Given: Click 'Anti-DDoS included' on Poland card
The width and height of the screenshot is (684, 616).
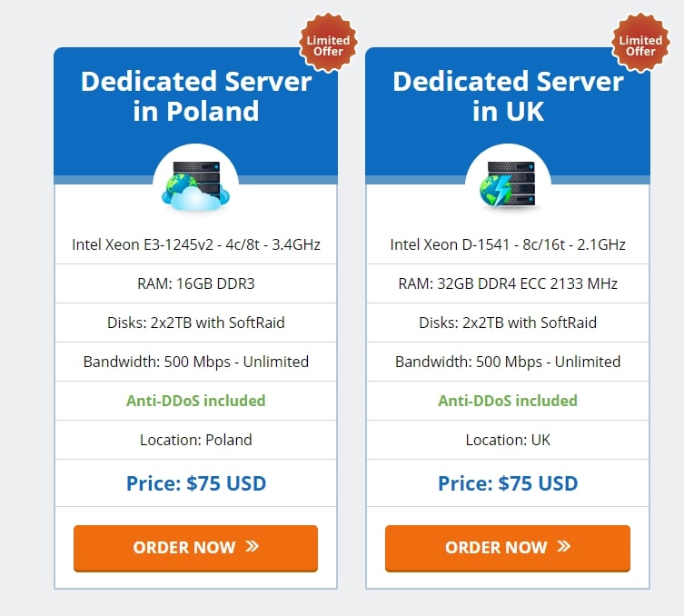Looking at the screenshot, I should [196, 401].
